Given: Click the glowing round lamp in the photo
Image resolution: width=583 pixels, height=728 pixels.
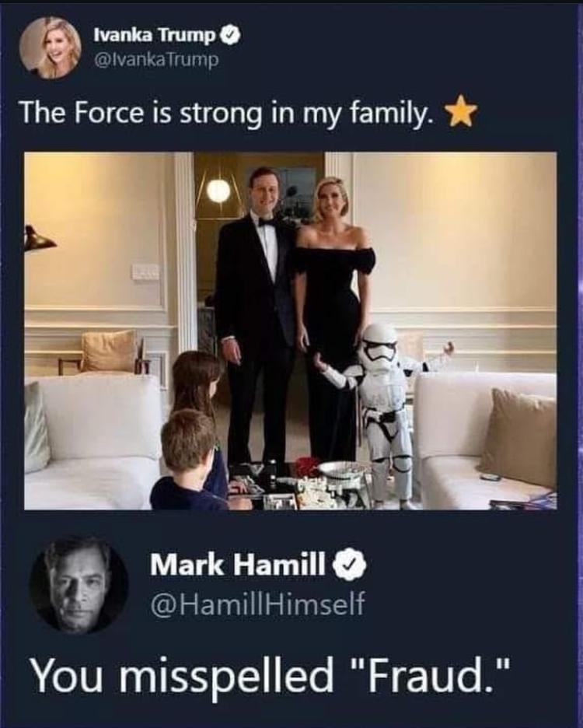Looking at the screenshot, I should 218,191.
